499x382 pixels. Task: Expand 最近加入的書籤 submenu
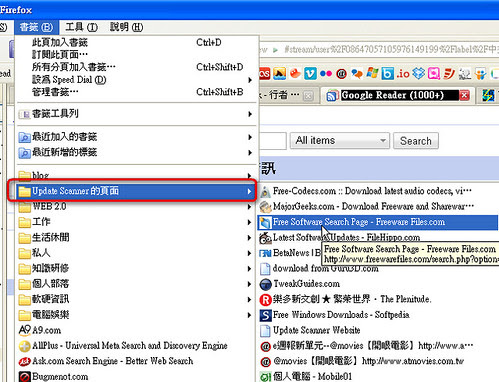click(x=137, y=137)
